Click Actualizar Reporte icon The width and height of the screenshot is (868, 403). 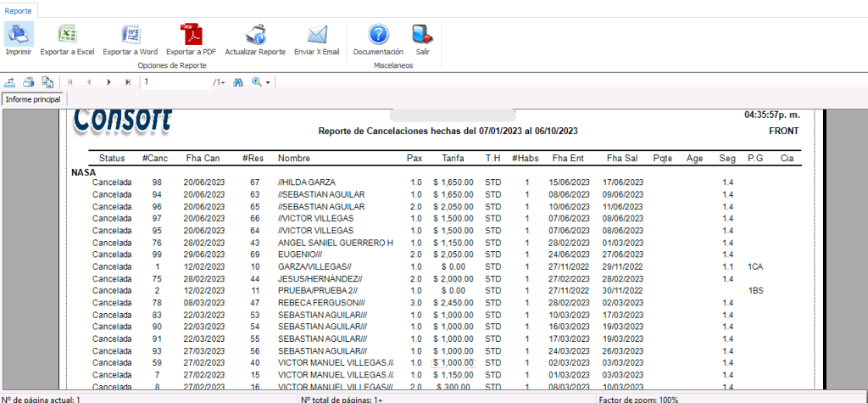click(255, 35)
